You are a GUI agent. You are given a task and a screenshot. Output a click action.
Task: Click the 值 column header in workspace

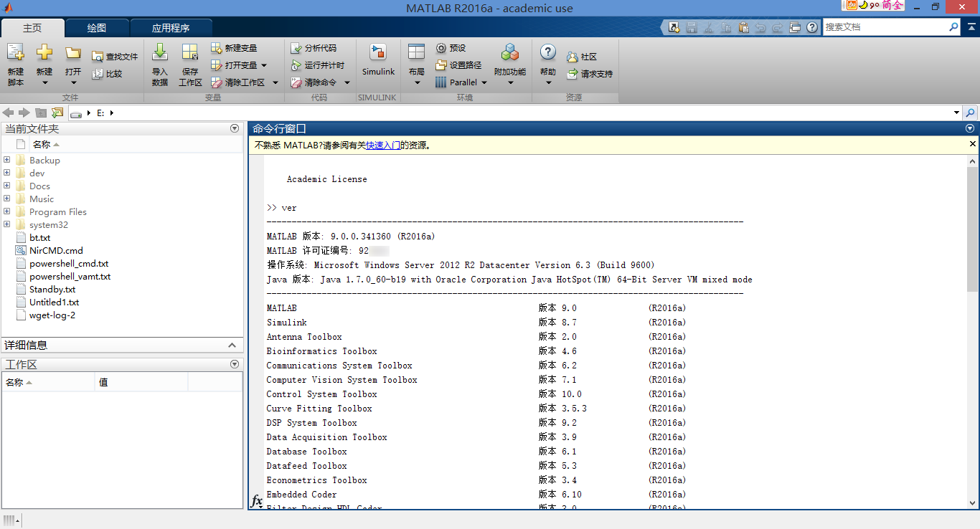coord(141,382)
